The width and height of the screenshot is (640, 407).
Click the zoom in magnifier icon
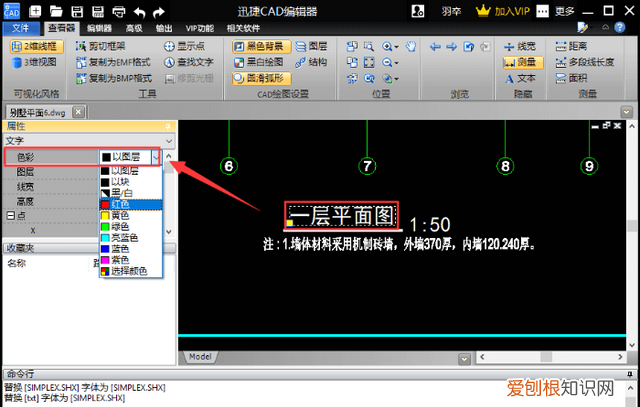click(387, 47)
